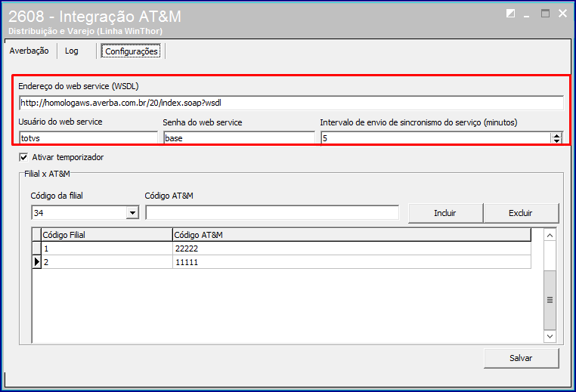This screenshot has width=576, height=392.
Task: Click the Salvar button
Action: [x=521, y=358]
